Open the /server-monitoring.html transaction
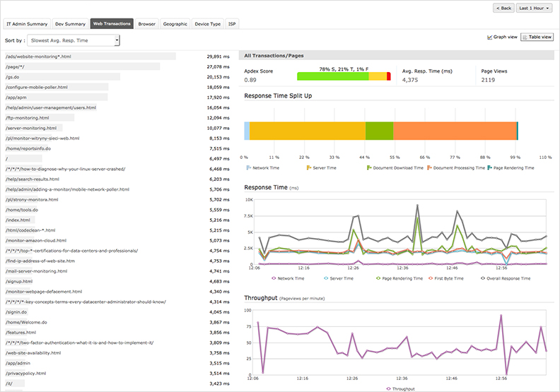This screenshot has width=560, height=392. [x=30, y=129]
